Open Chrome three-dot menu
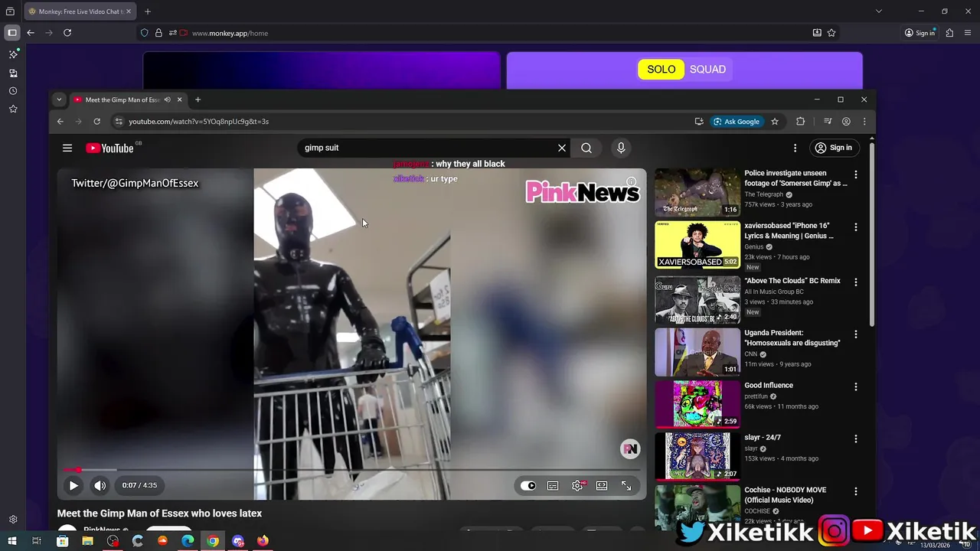Viewport: 980px width, 551px height. pyautogui.click(x=864, y=122)
